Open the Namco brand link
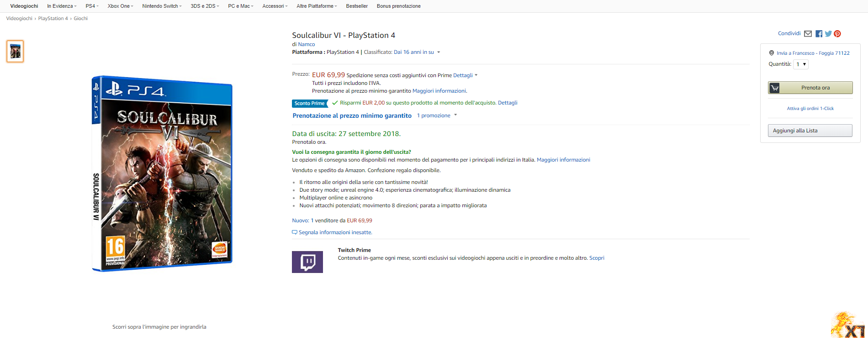This screenshot has height=341, width=868. [306, 44]
